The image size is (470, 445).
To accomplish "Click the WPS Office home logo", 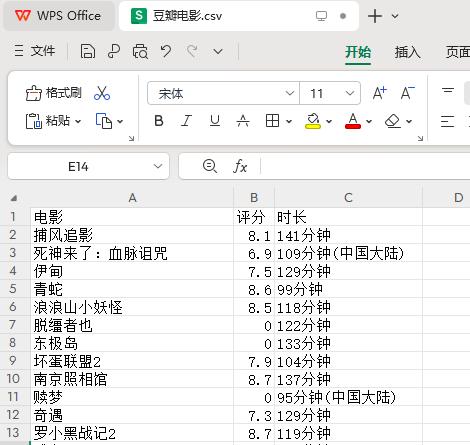I will pos(23,16).
